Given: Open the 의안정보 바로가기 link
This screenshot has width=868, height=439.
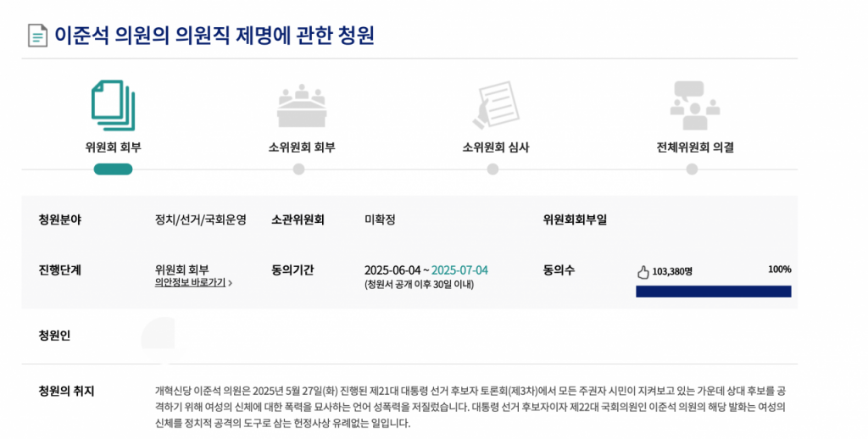Looking at the screenshot, I should point(190,283).
